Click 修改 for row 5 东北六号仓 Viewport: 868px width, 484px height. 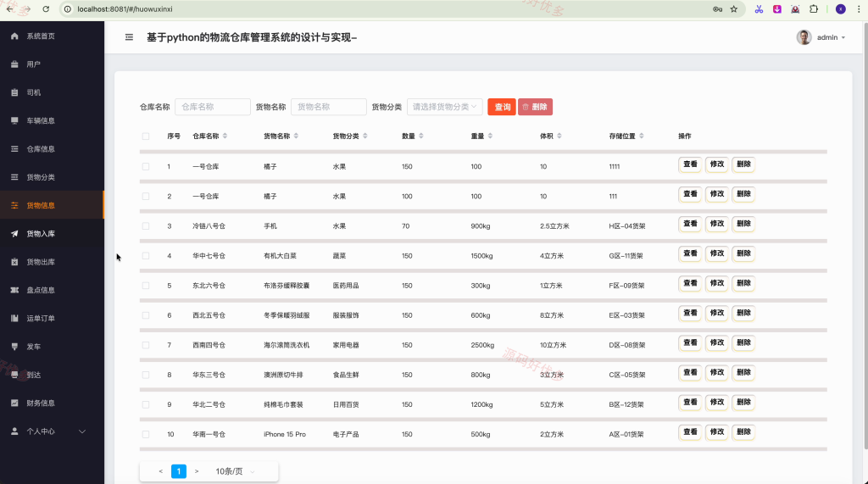coord(717,283)
